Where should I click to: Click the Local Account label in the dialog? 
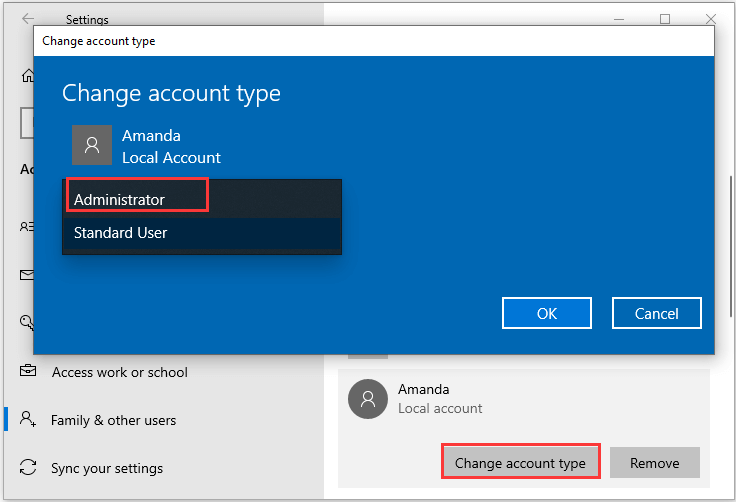point(171,158)
